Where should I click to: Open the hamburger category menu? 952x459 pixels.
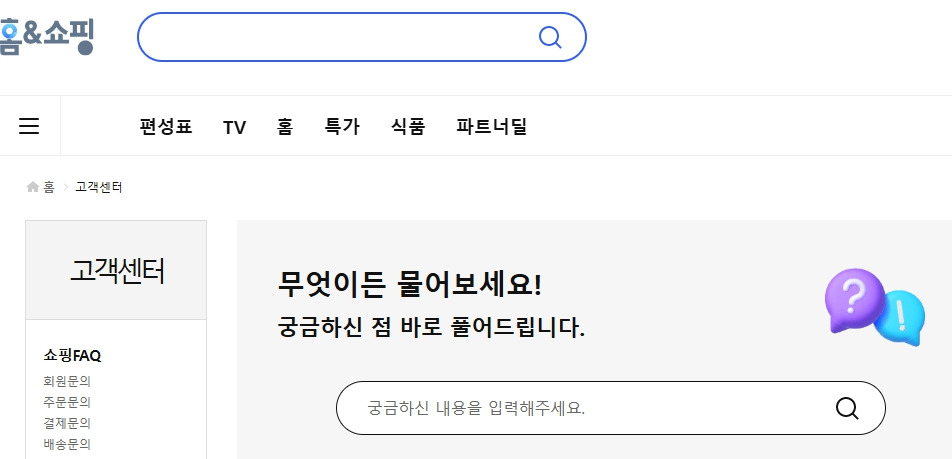[29, 126]
